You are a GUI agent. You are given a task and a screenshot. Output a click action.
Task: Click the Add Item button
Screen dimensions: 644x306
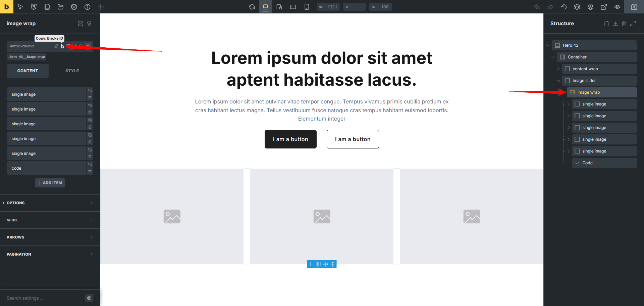point(50,183)
